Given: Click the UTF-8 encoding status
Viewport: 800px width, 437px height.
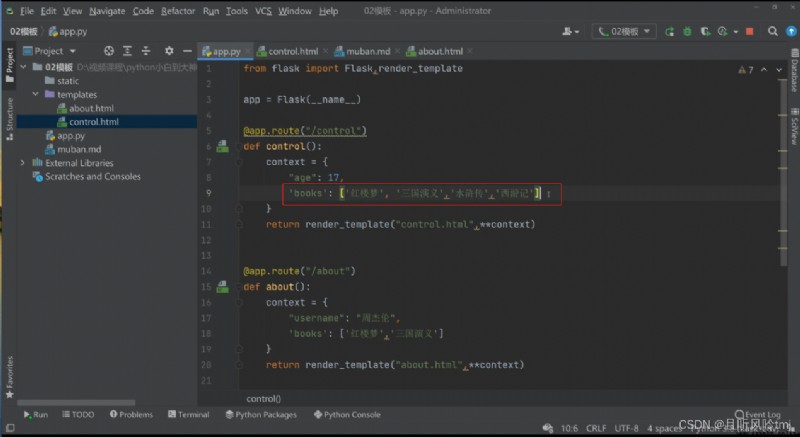Looking at the screenshot, I should click(x=626, y=428).
